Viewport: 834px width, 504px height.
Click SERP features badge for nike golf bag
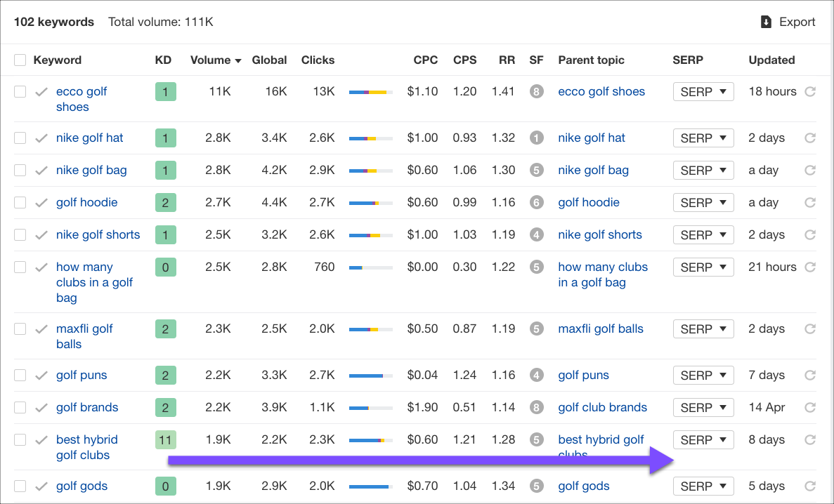(536, 170)
